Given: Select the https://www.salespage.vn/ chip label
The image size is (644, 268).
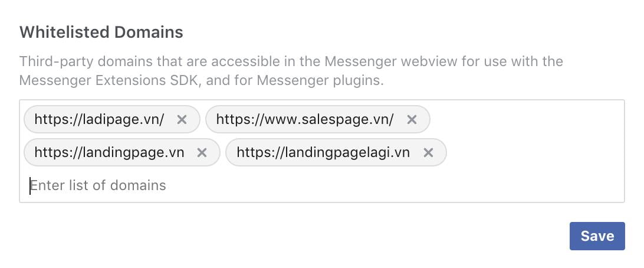Looking at the screenshot, I should click(x=304, y=120).
